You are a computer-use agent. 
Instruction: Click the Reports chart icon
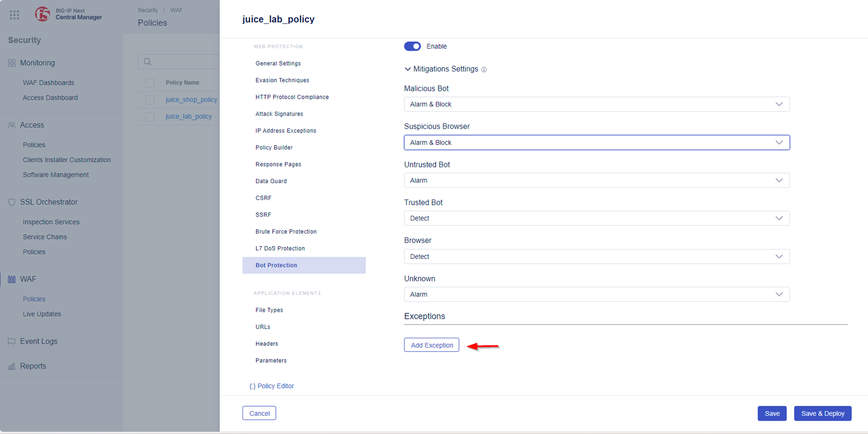12,366
